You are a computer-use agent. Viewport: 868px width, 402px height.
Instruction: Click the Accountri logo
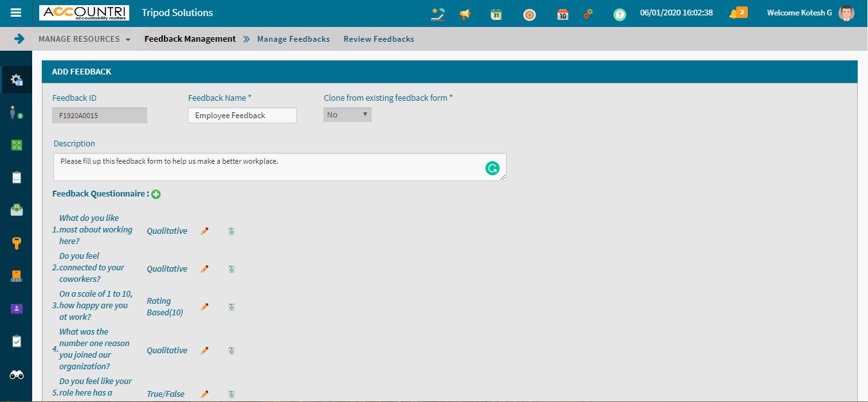click(x=84, y=13)
